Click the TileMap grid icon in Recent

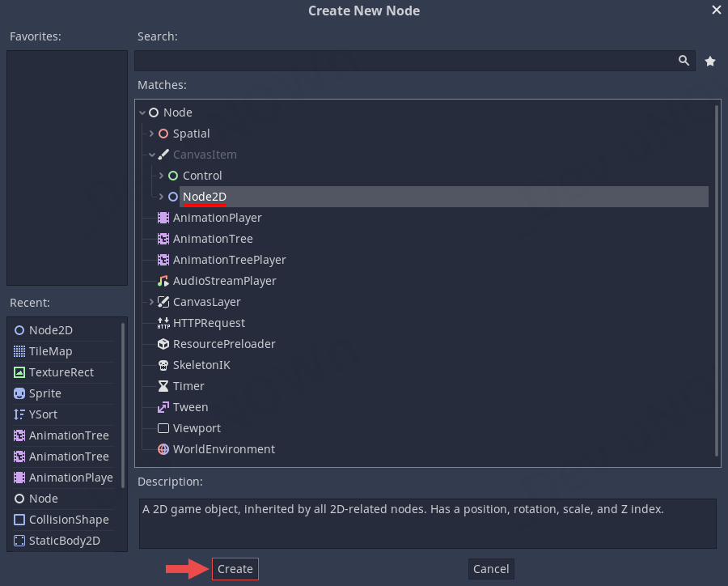pyautogui.click(x=19, y=351)
